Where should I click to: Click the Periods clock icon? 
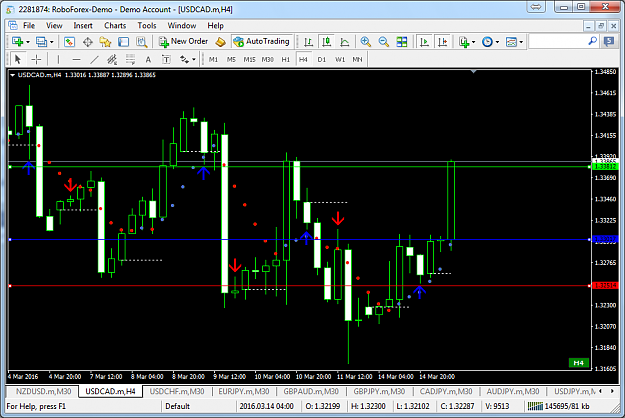(x=487, y=41)
